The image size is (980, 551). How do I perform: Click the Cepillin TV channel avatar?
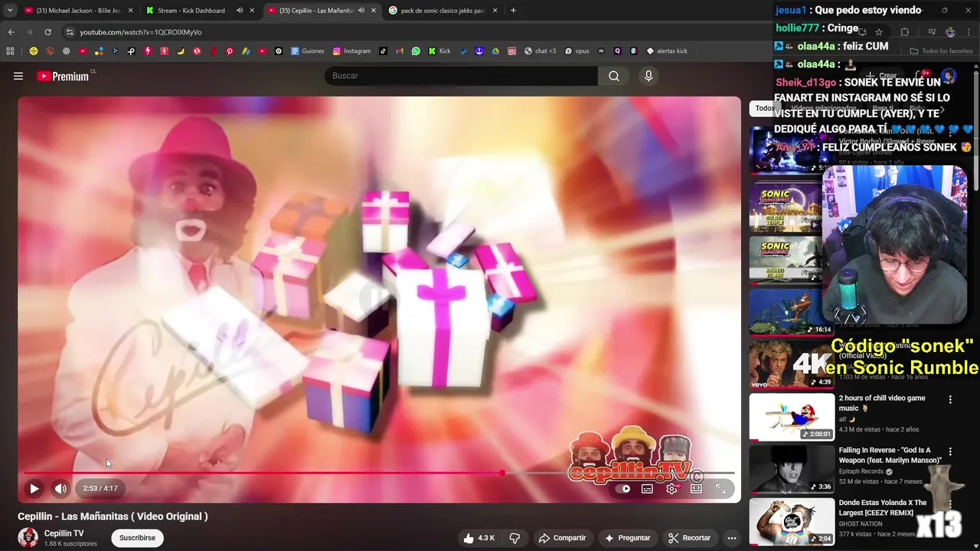[x=28, y=538]
